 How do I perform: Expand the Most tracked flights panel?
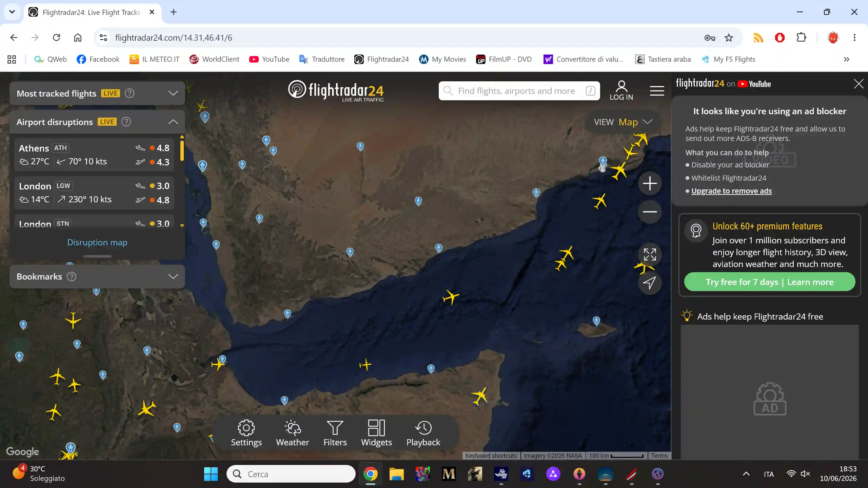pyautogui.click(x=173, y=93)
